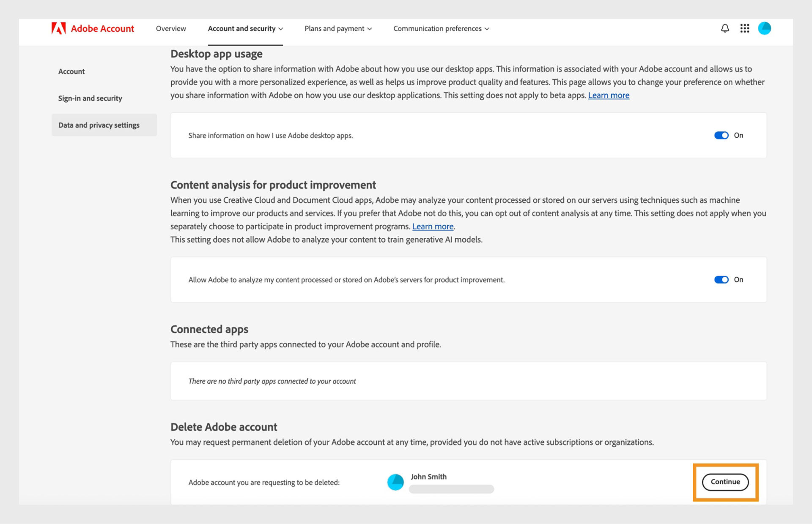Open Learn more under Desktop app usage
This screenshot has height=524, width=812.
click(609, 95)
